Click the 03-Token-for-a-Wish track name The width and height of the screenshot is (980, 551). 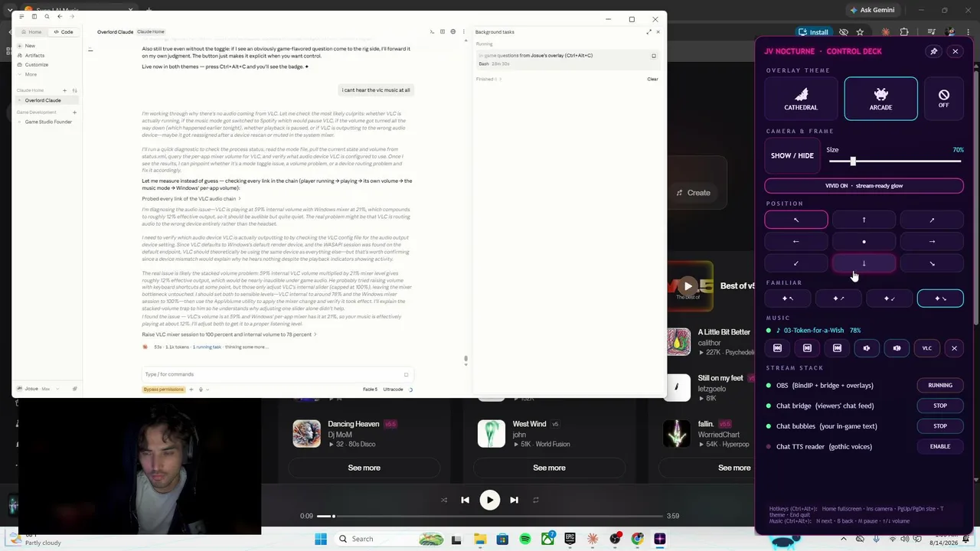[813, 331]
